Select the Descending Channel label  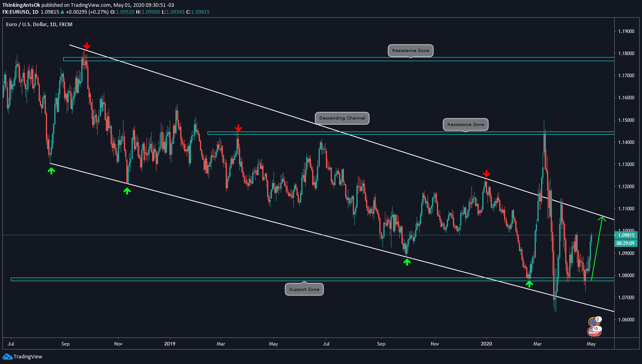click(x=342, y=118)
